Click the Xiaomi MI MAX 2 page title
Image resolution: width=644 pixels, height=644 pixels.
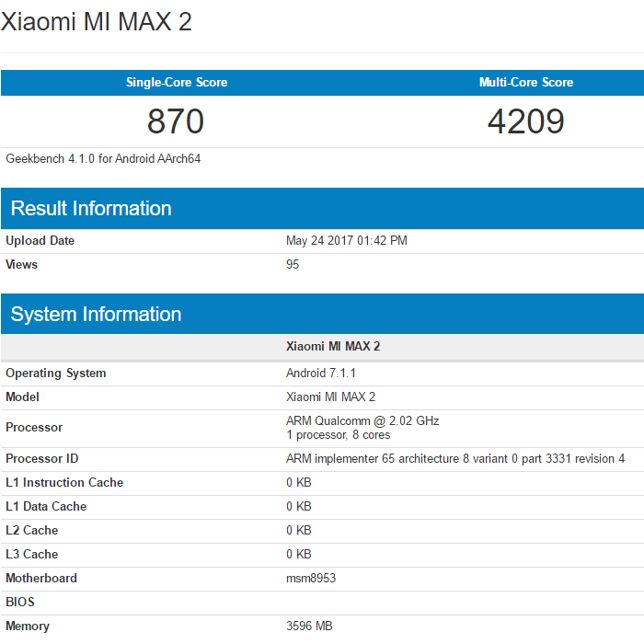96,22
